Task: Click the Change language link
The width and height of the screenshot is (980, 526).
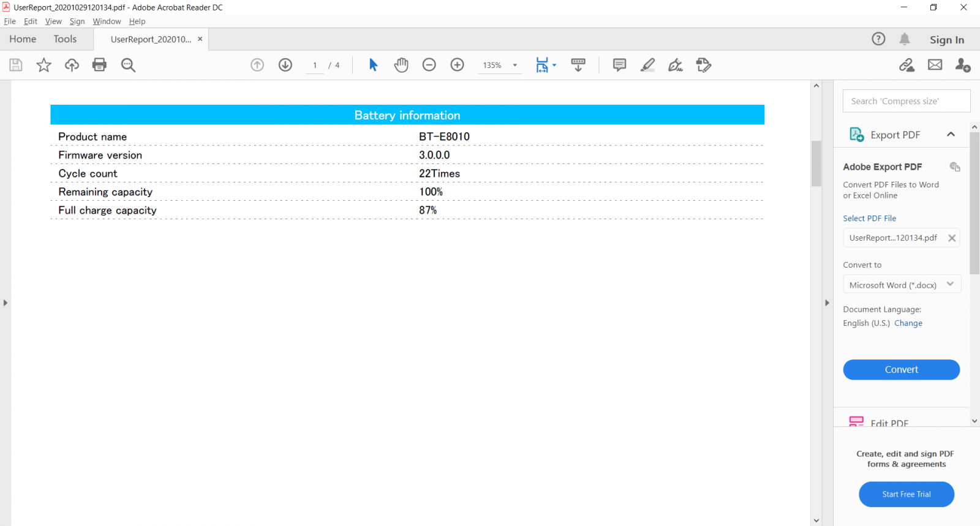Action: [908, 323]
